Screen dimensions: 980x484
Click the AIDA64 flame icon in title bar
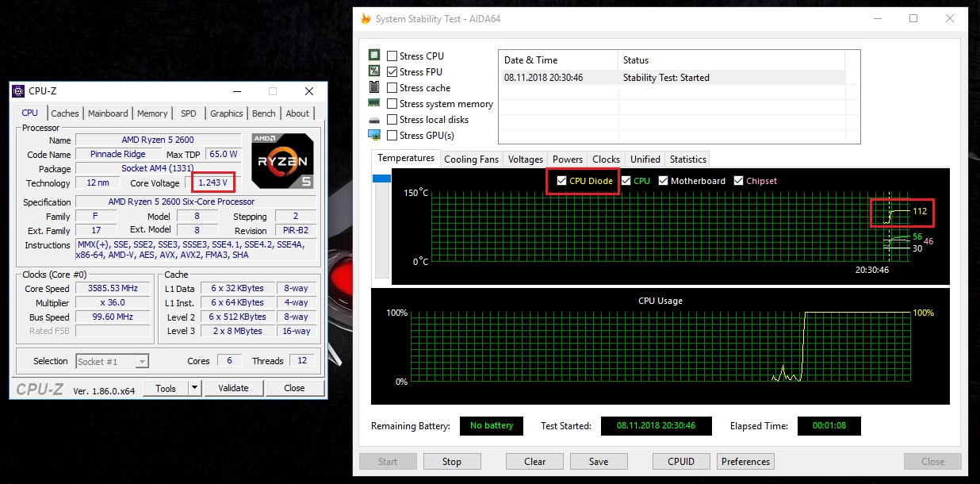pyautogui.click(x=365, y=18)
